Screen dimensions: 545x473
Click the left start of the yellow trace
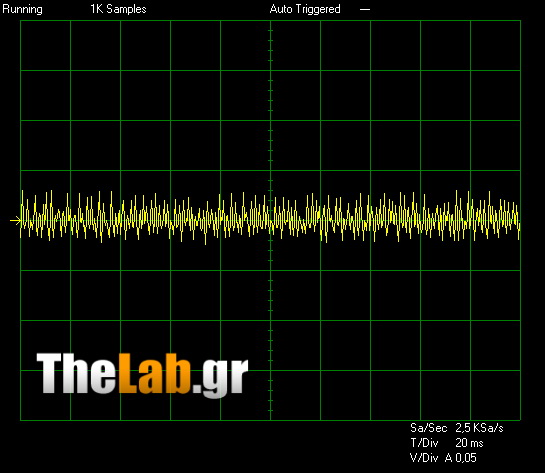(x=22, y=215)
